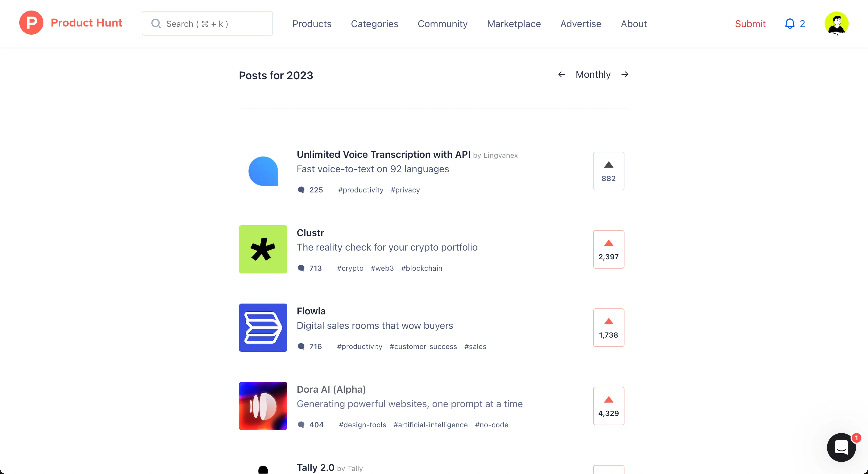
Task: Expand the Community navigation menu
Action: [x=442, y=23]
